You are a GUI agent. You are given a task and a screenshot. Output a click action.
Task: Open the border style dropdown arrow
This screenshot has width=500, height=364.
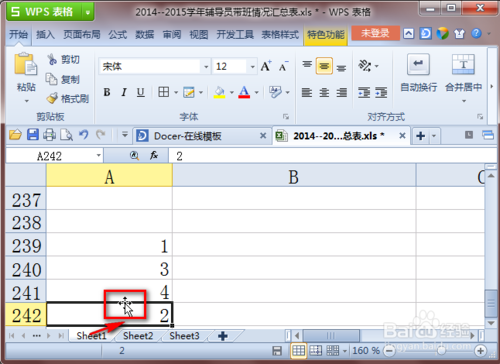coord(176,92)
